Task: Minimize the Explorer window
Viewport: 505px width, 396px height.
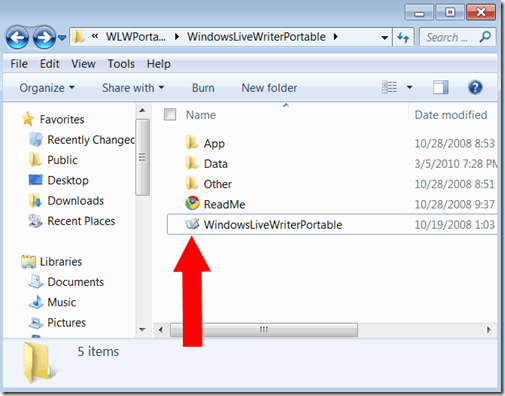Action: (419, 13)
